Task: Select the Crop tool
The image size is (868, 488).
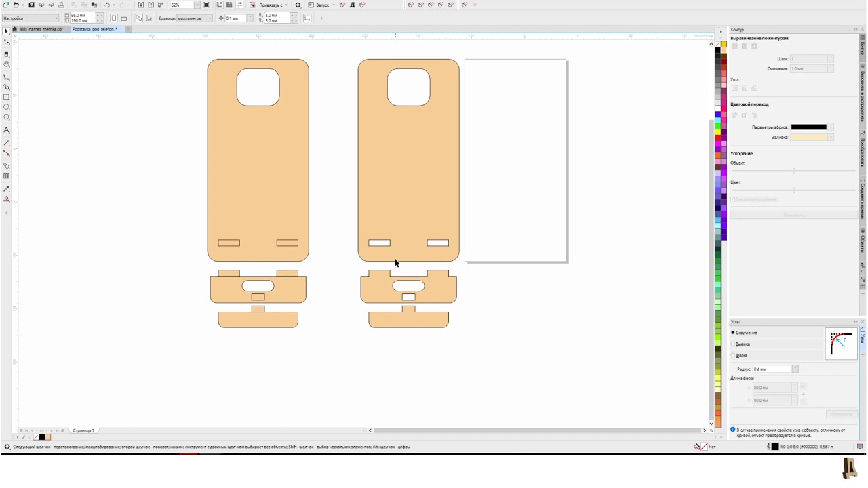Action: [7, 54]
